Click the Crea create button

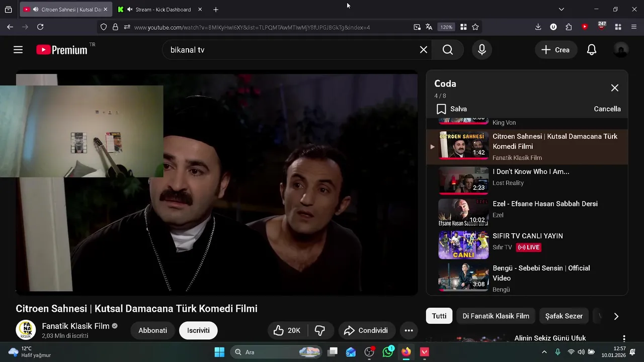point(555,50)
